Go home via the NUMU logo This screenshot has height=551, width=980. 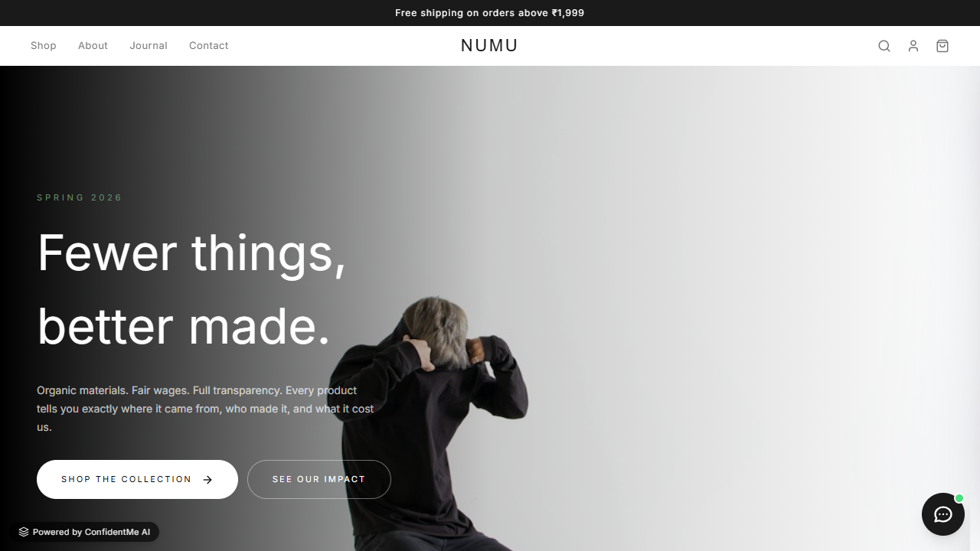489,46
